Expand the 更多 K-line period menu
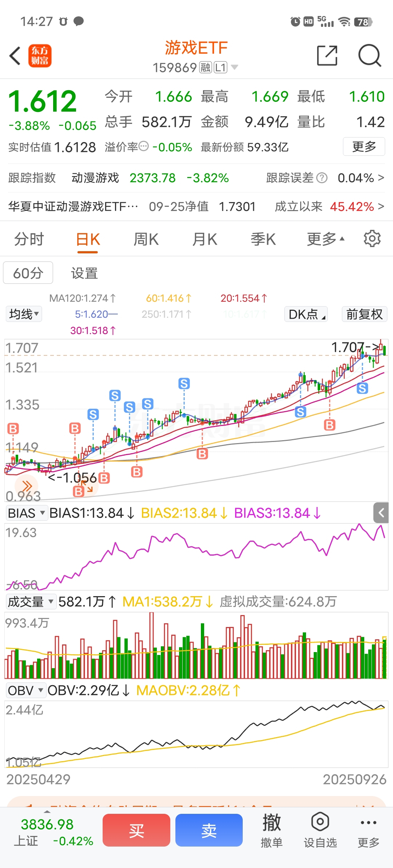 point(326,239)
